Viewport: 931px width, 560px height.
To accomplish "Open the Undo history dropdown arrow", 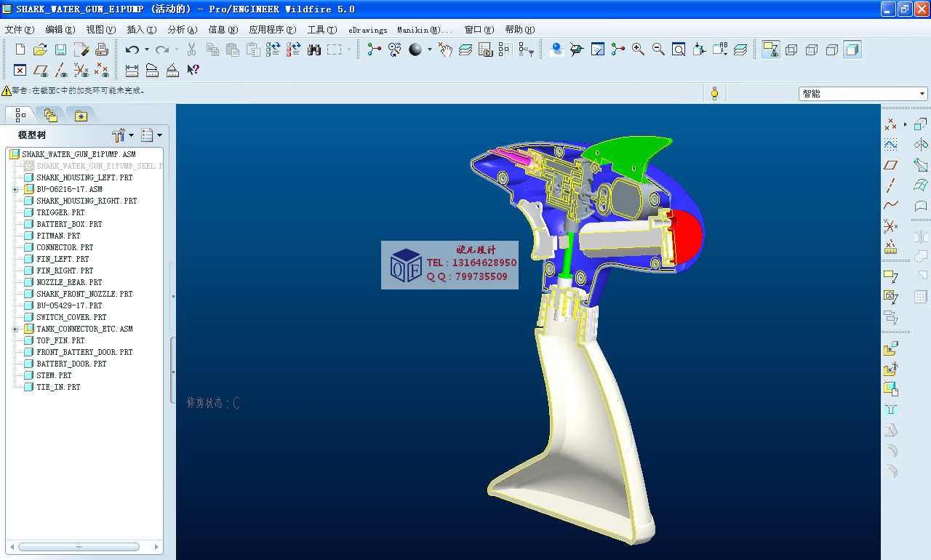I will tap(146, 49).
